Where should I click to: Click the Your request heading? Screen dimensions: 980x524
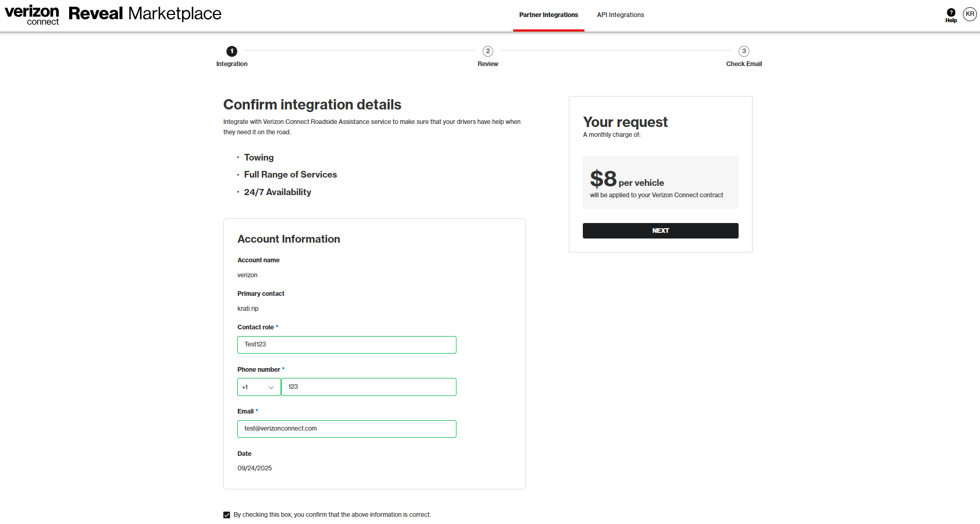(x=625, y=122)
